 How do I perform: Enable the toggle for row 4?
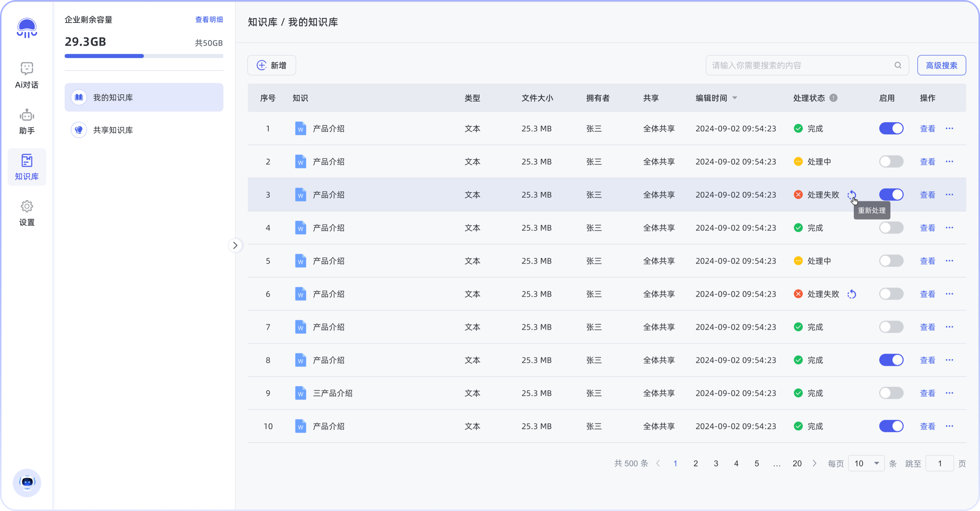[891, 228]
